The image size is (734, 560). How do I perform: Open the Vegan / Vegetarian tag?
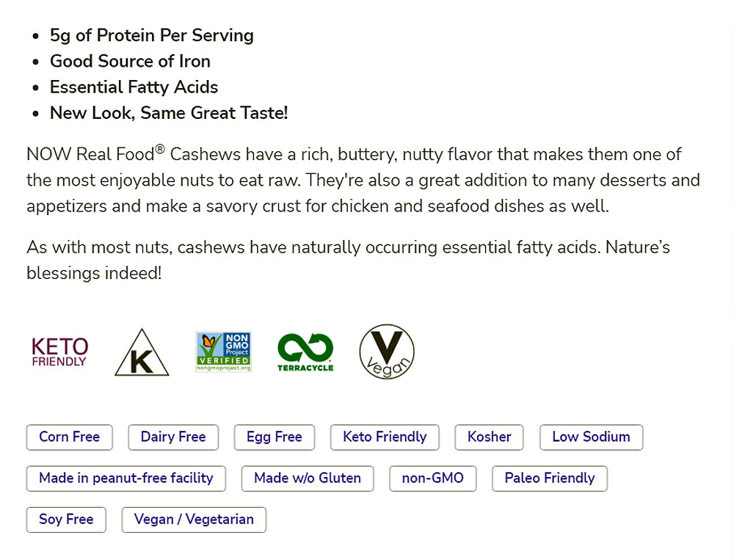pyautogui.click(x=194, y=519)
